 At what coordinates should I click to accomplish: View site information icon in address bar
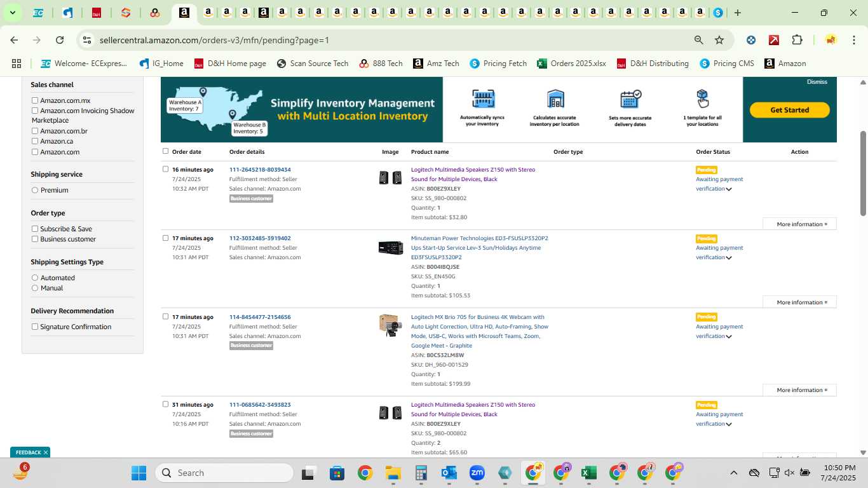(x=87, y=40)
